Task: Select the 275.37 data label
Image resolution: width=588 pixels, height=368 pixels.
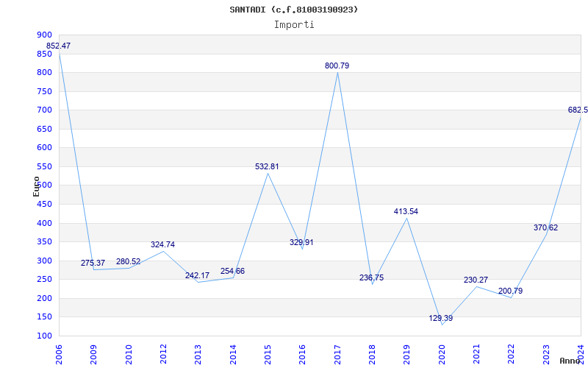Action: tap(93, 263)
